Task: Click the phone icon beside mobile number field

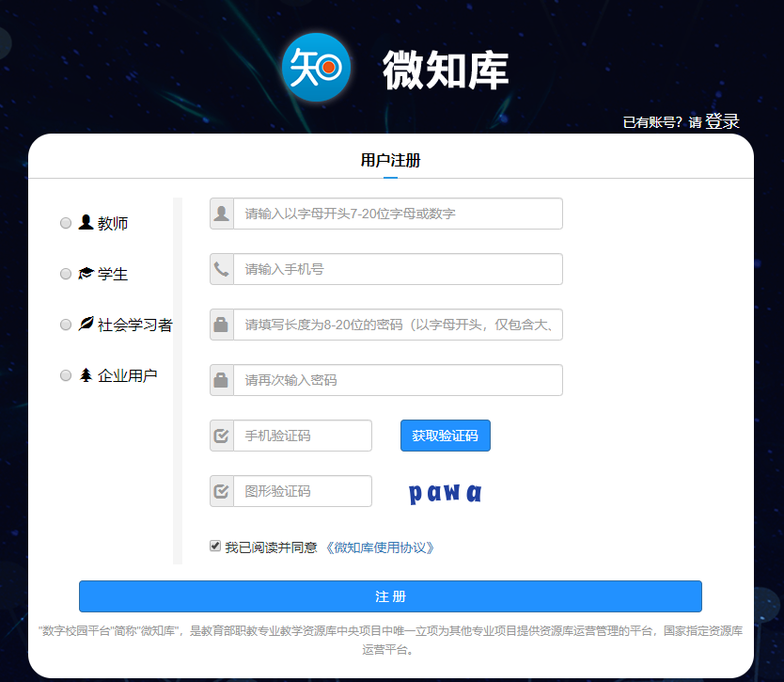Action: coord(222,269)
